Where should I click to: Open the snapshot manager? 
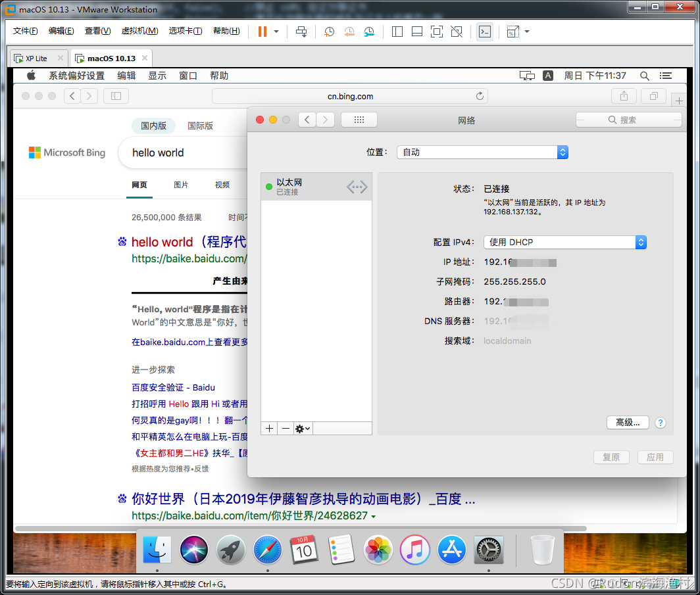pos(369,31)
